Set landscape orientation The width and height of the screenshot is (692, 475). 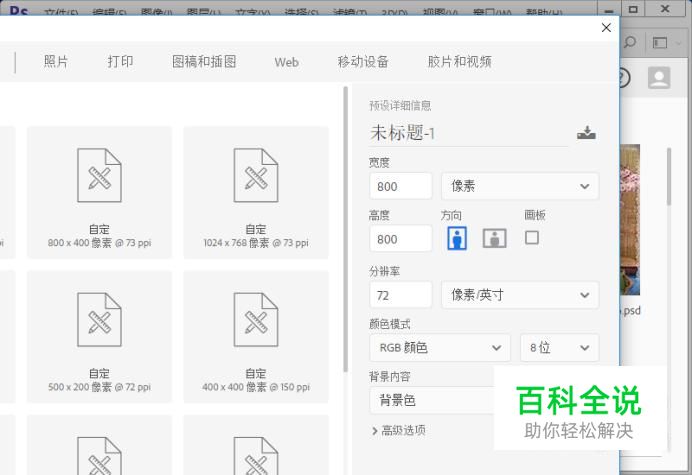click(x=494, y=238)
